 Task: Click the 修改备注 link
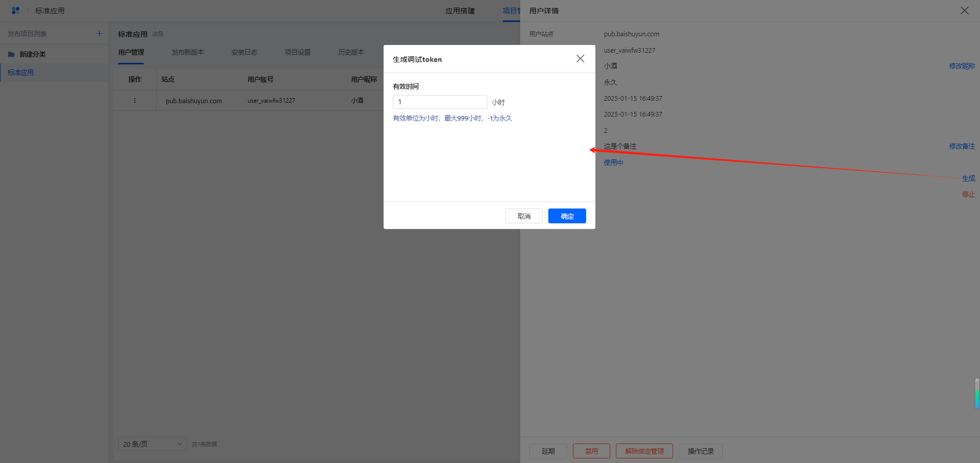tap(962, 146)
